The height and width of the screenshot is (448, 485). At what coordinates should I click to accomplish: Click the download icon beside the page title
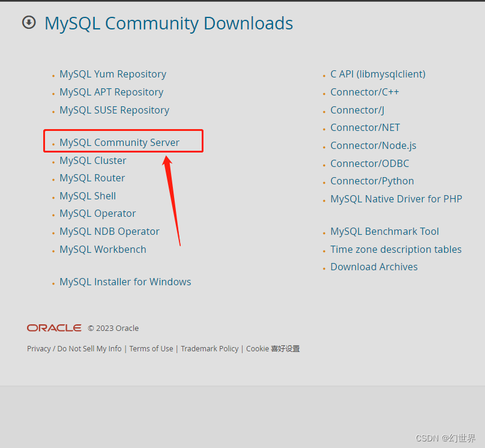point(29,22)
